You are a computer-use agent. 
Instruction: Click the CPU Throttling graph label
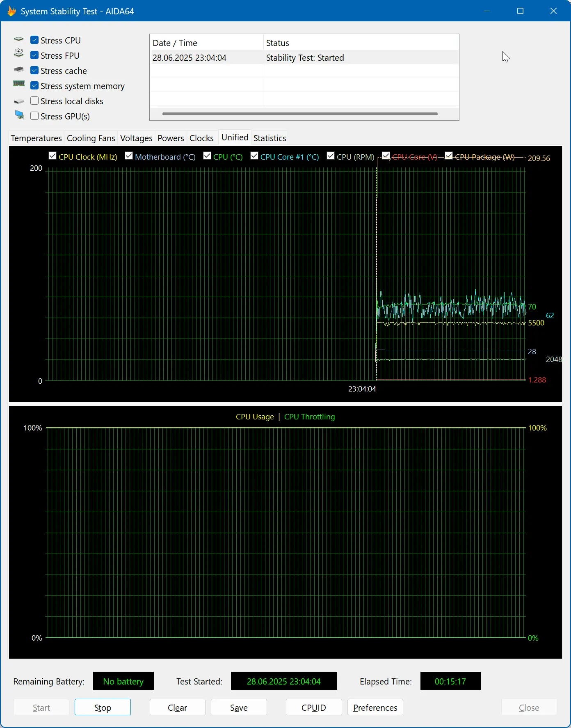coord(310,417)
